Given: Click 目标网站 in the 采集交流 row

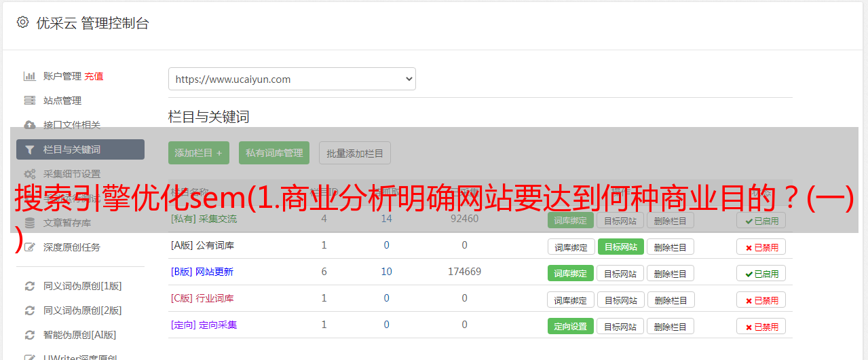Looking at the screenshot, I should click(620, 220).
